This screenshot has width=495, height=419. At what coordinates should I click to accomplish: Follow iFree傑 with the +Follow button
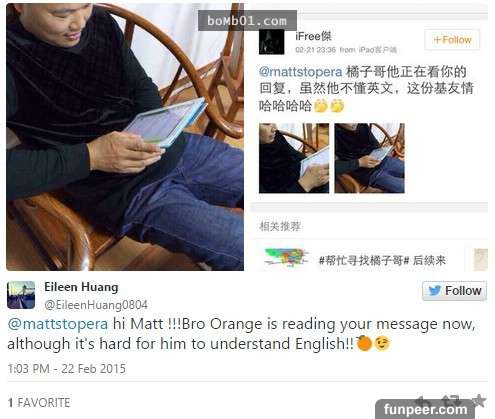click(452, 40)
